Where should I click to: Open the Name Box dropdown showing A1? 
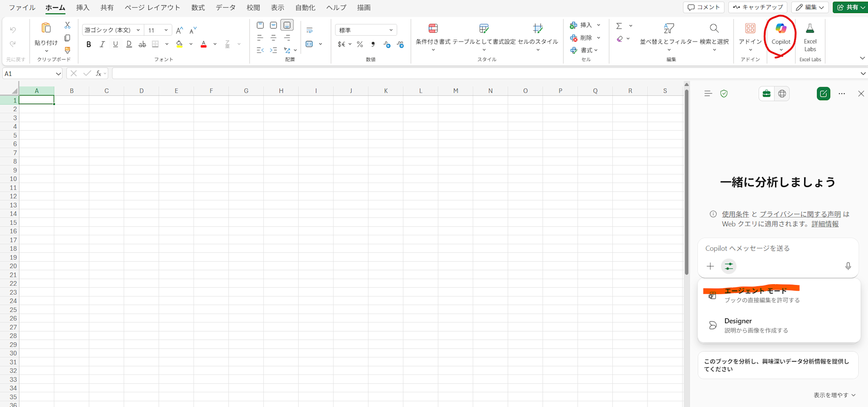(58, 74)
